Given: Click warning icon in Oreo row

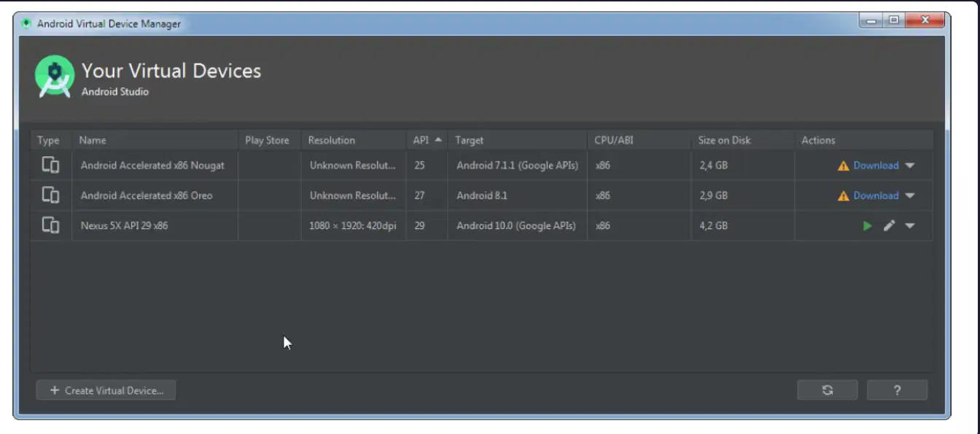Looking at the screenshot, I should click(843, 195).
